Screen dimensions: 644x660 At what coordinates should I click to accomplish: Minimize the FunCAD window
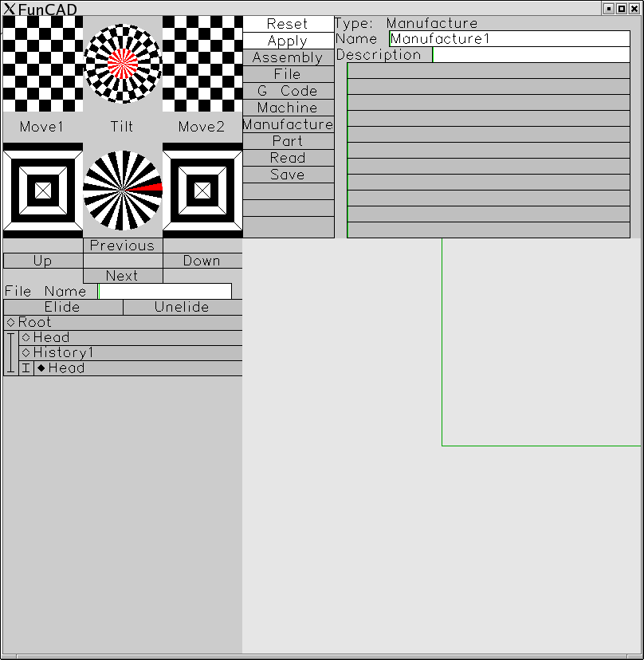coord(609,9)
